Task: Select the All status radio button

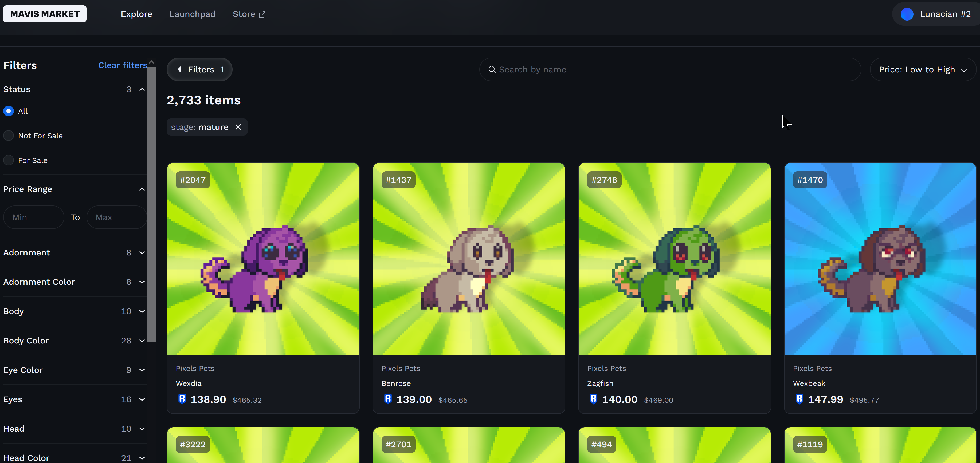Action: coord(8,111)
